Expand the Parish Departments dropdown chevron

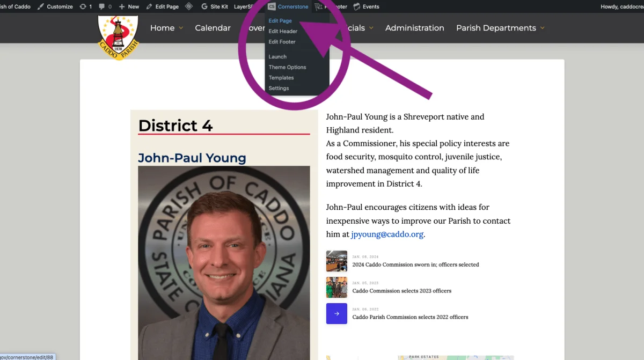pos(543,28)
